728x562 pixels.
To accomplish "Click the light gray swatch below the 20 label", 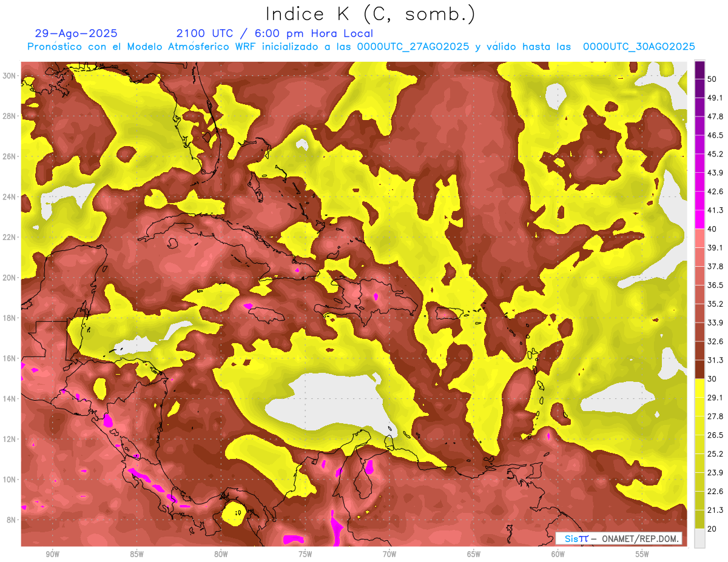I will (700, 538).
